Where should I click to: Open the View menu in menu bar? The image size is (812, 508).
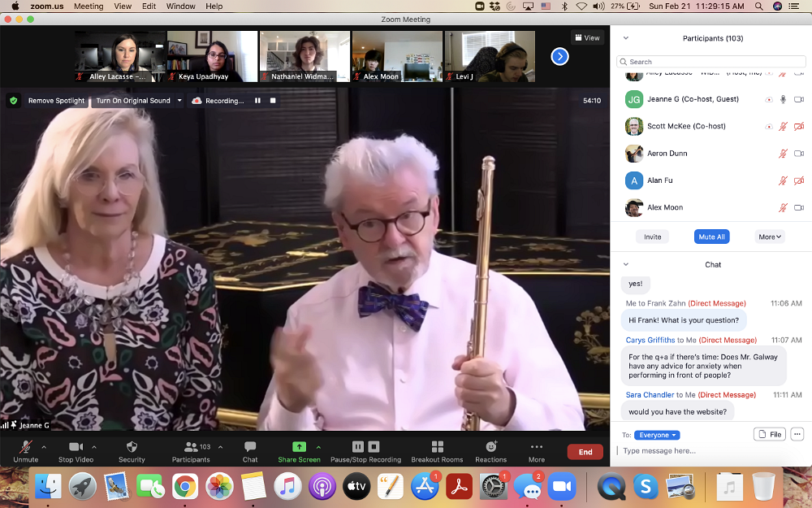(123, 7)
